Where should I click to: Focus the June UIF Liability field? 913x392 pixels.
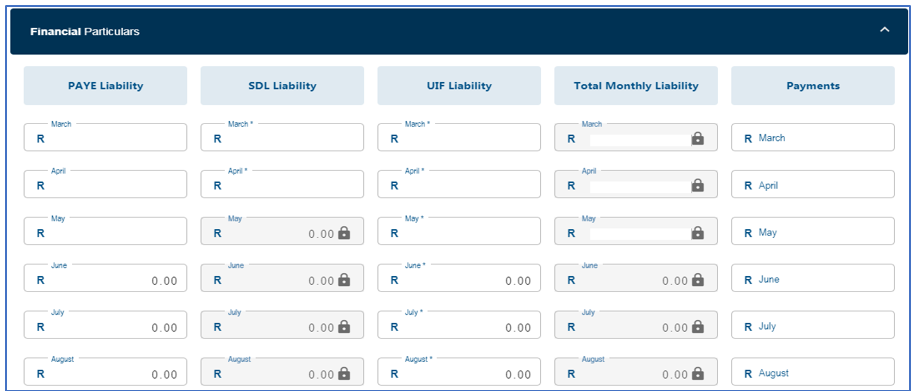point(459,278)
